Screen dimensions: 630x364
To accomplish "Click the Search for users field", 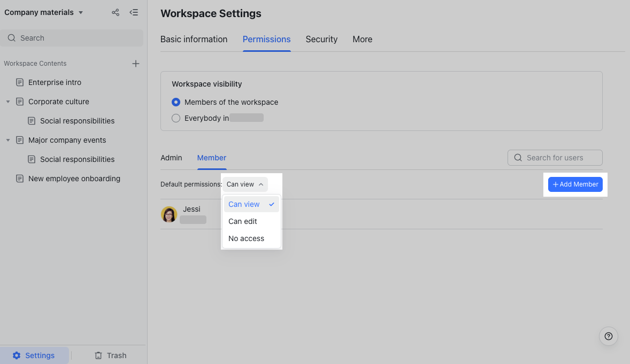I will click(x=555, y=158).
